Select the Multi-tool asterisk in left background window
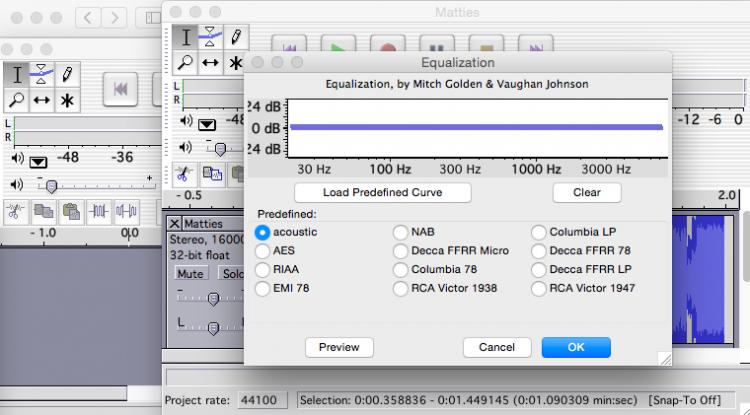 click(67, 100)
